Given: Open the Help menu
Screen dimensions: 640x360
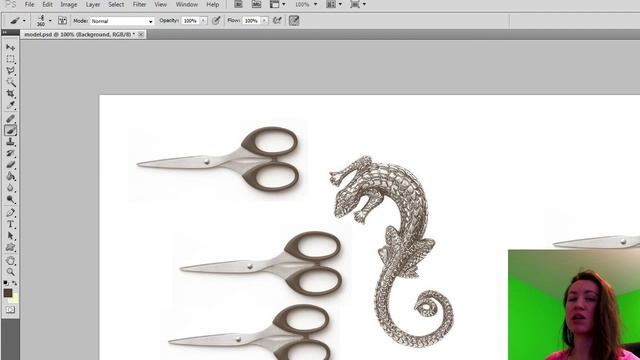Looking at the screenshot, I should (213, 4).
